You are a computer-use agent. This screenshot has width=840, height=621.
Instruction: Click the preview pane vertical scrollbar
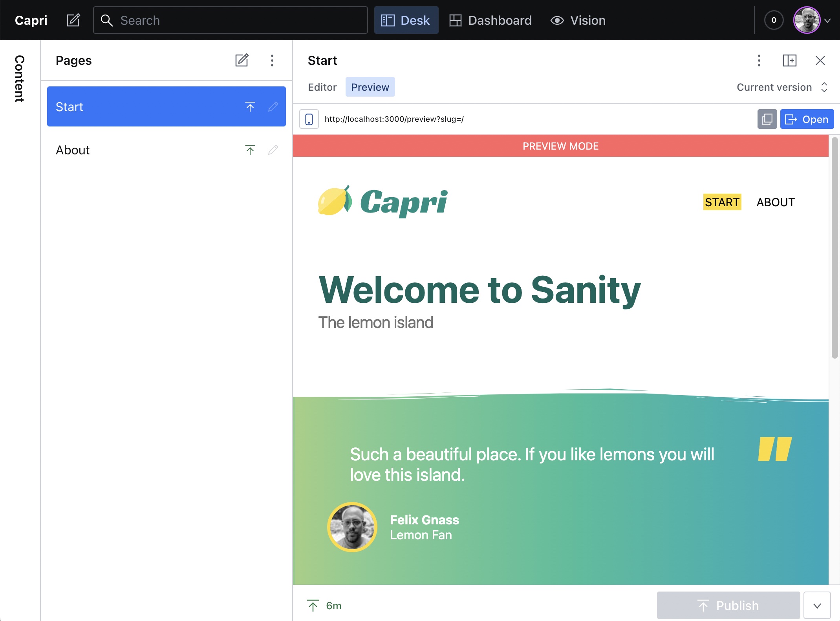tap(835, 247)
